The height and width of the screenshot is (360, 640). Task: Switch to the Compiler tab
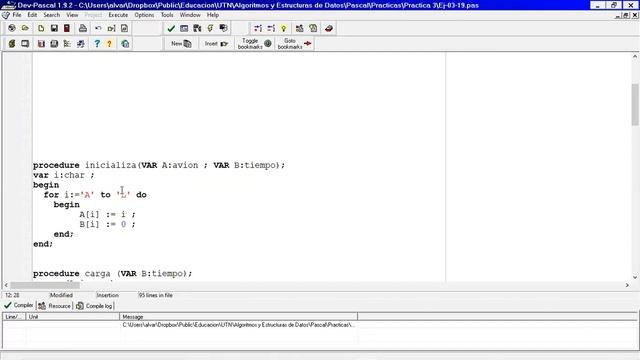[x=19, y=305]
